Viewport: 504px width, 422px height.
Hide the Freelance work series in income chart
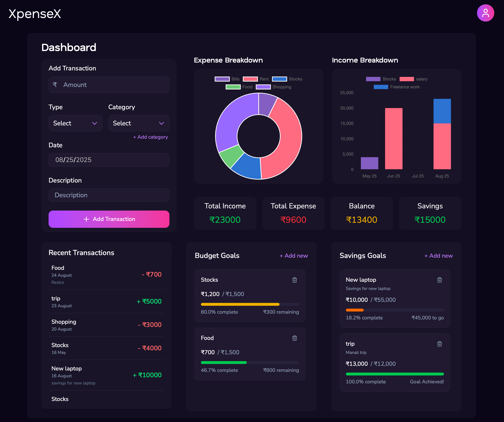(x=396, y=87)
